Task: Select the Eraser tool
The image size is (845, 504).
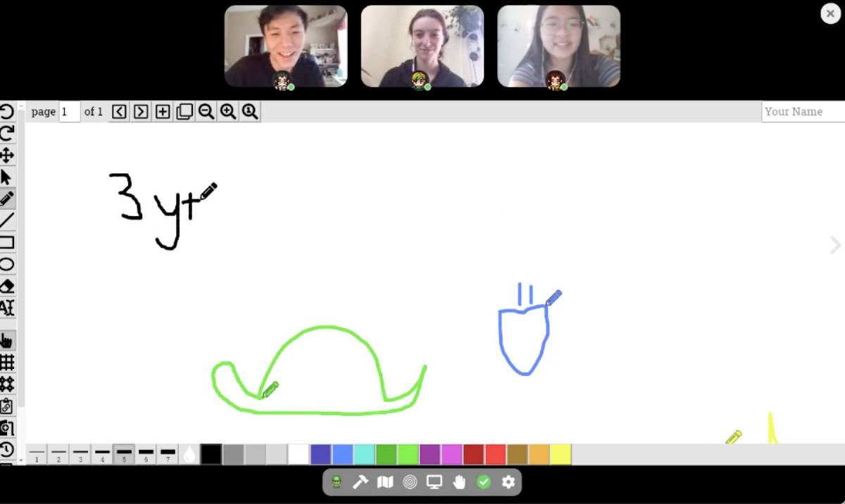Action: coord(6,286)
